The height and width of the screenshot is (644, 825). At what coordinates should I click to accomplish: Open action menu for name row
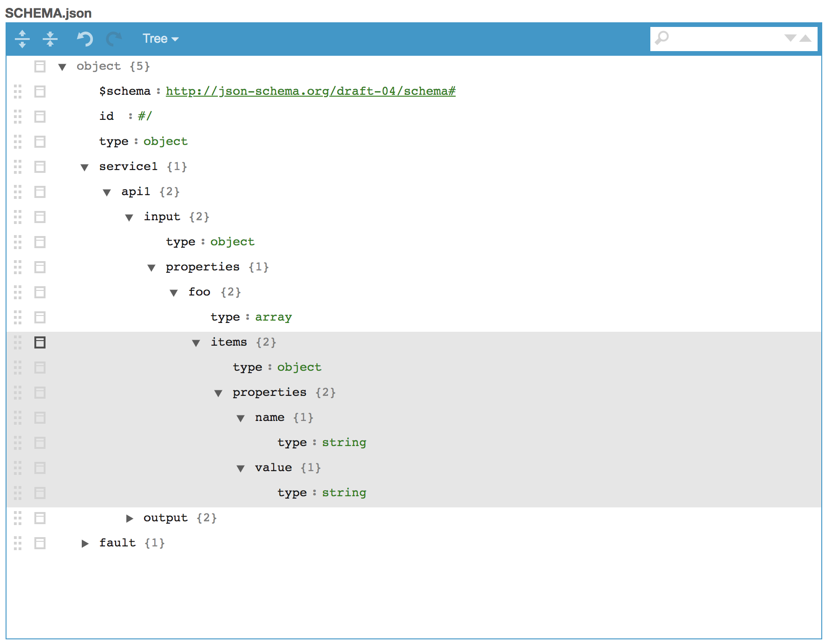pyautogui.click(x=40, y=418)
